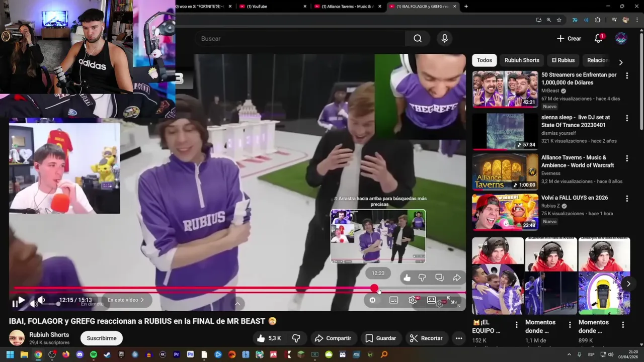Save the video with the Guardar button
Image resolution: width=644 pixels, height=362 pixels.
click(x=380, y=338)
